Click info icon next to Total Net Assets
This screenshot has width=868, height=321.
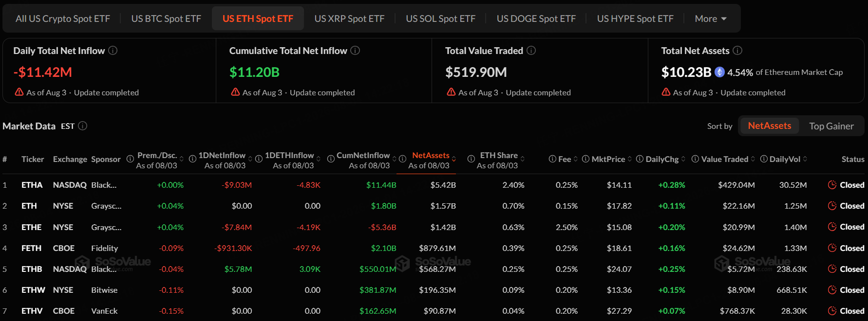pyautogui.click(x=737, y=51)
